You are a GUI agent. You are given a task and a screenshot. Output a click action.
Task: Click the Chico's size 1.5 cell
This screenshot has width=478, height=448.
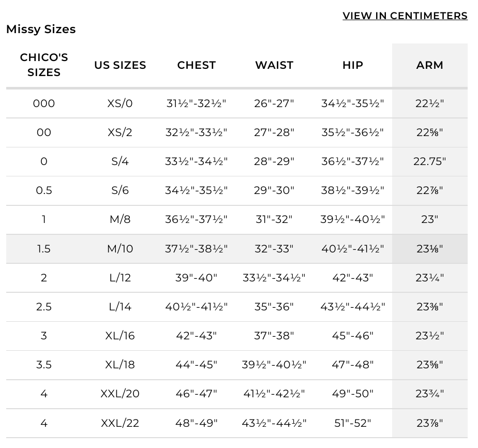(x=44, y=249)
